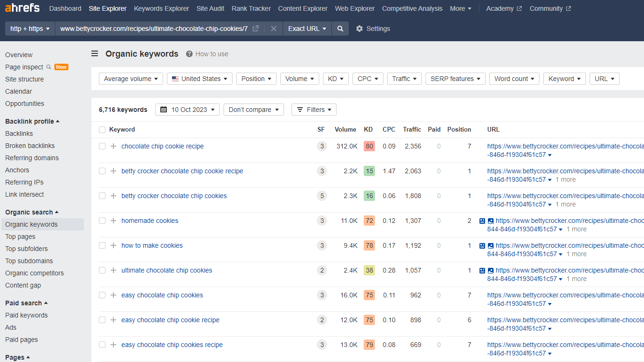Check 'how to make cookies' row checkbox
The width and height of the screenshot is (644, 362).
pyautogui.click(x=102, y=245)
